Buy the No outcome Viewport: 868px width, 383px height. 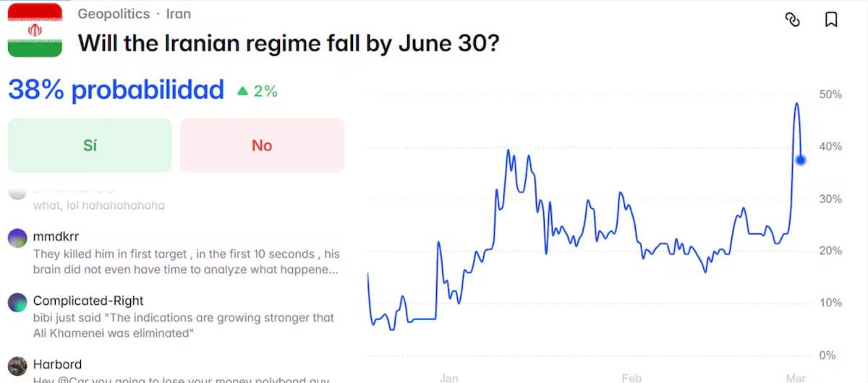[262, 145]
